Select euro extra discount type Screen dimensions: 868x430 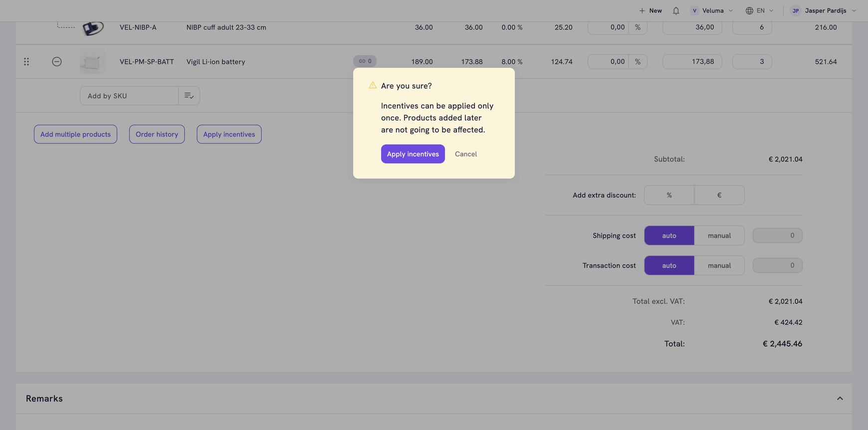tap(719, 195)
